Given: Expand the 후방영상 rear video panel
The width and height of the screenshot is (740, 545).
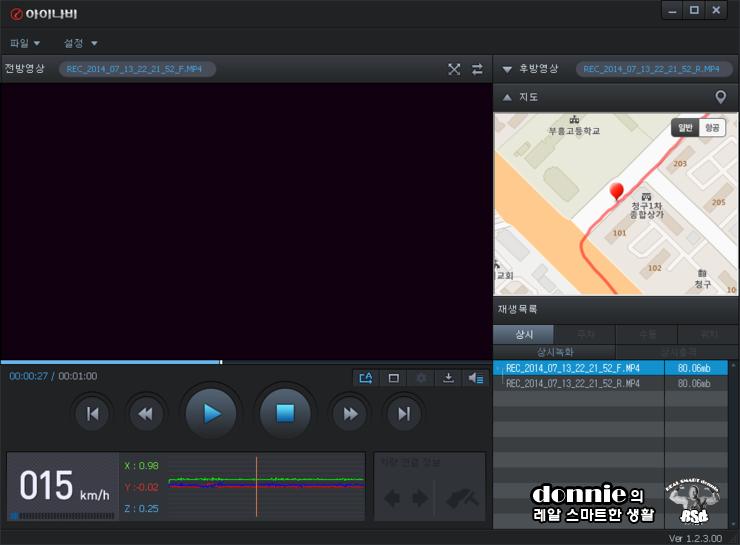Looking at the screenshot, I should (x=507, y=69).
